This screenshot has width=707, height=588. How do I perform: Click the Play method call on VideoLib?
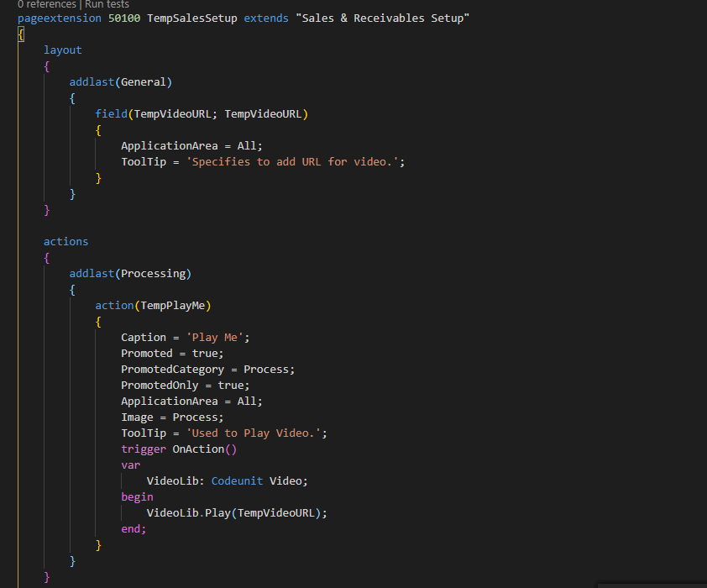pyautogui.click(x=217, y=512)
